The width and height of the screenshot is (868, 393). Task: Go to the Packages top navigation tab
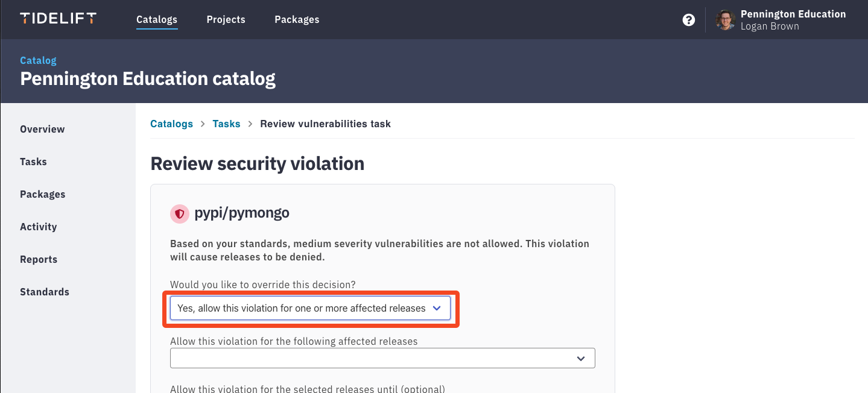pyautogui.click(x=297, y=19)
